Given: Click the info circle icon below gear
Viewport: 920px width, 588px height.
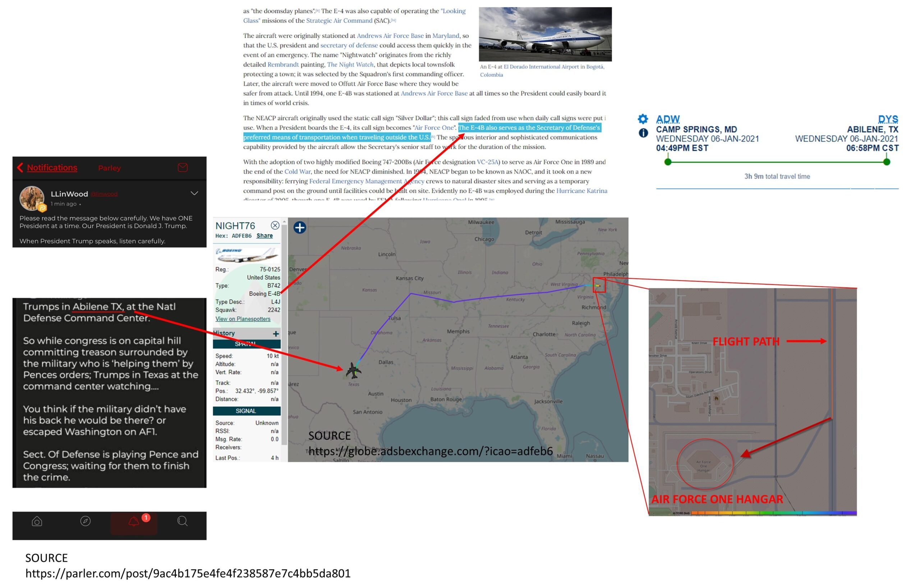Looking at the screenshot, I should (643, 133).
